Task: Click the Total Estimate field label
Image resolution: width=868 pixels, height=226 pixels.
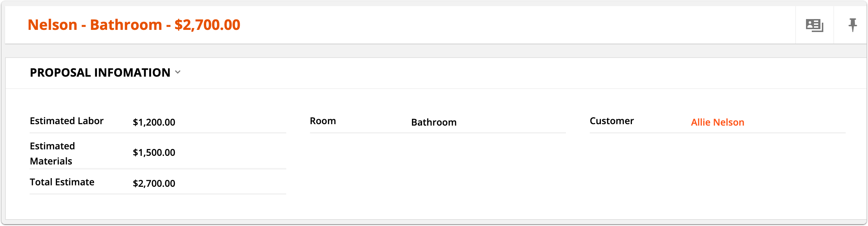Action: pyautogui.click(x=62, y=182)
